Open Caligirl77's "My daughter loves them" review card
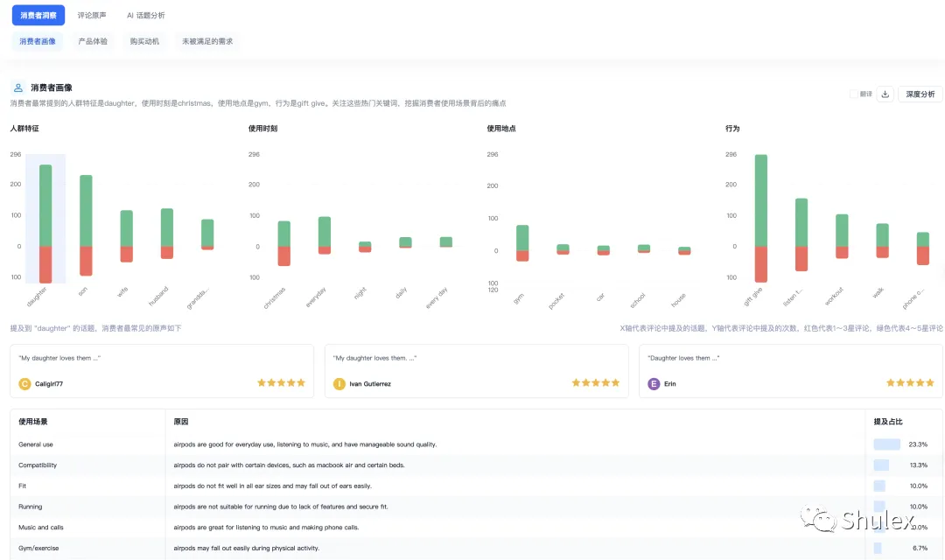The height and width of the screenshot is (560, 945). tap(162, 371)
